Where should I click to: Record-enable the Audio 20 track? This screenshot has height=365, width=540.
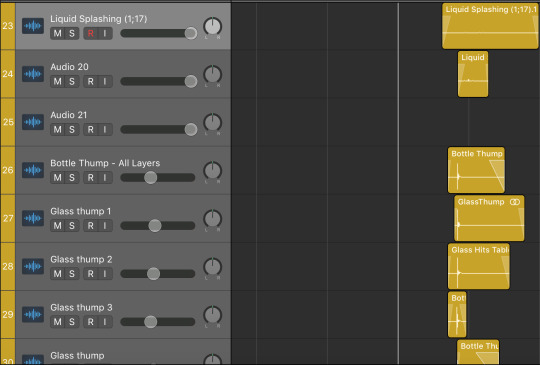[x=90, y=82]
